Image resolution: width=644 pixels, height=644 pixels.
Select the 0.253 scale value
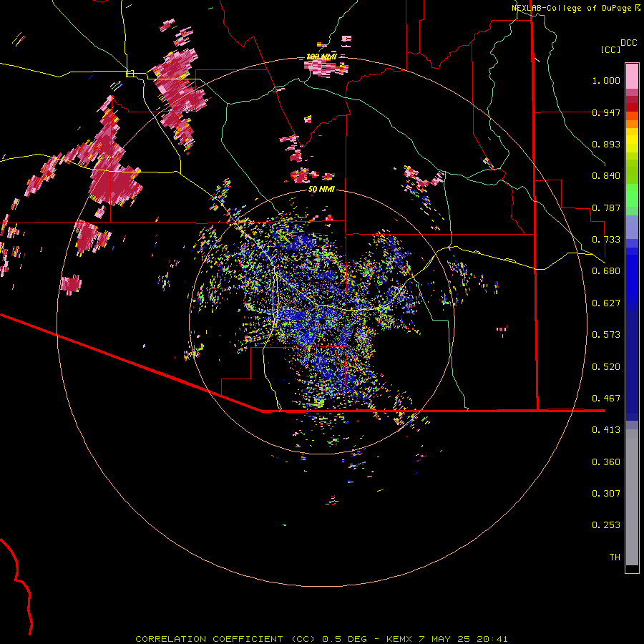[606, 525]
